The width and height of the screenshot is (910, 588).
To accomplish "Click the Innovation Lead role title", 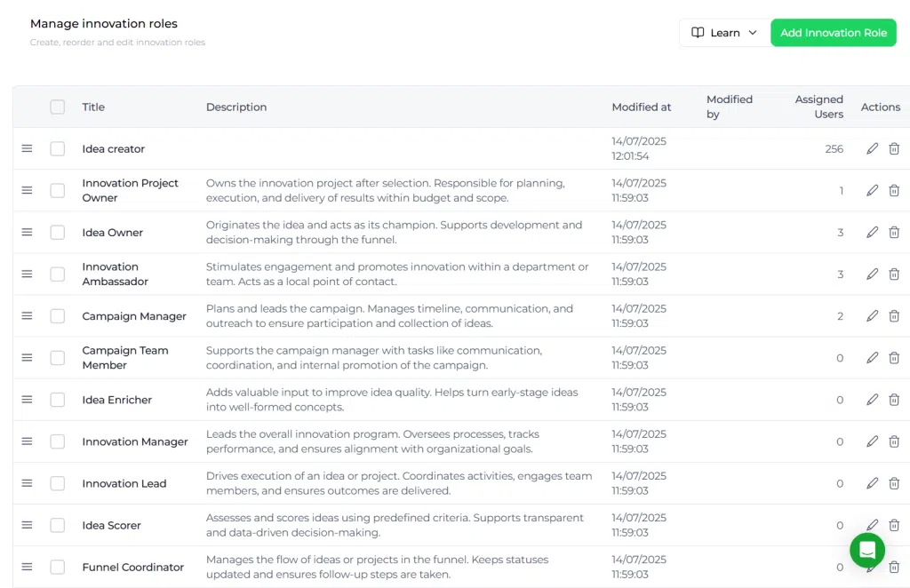I will point(124,483).
